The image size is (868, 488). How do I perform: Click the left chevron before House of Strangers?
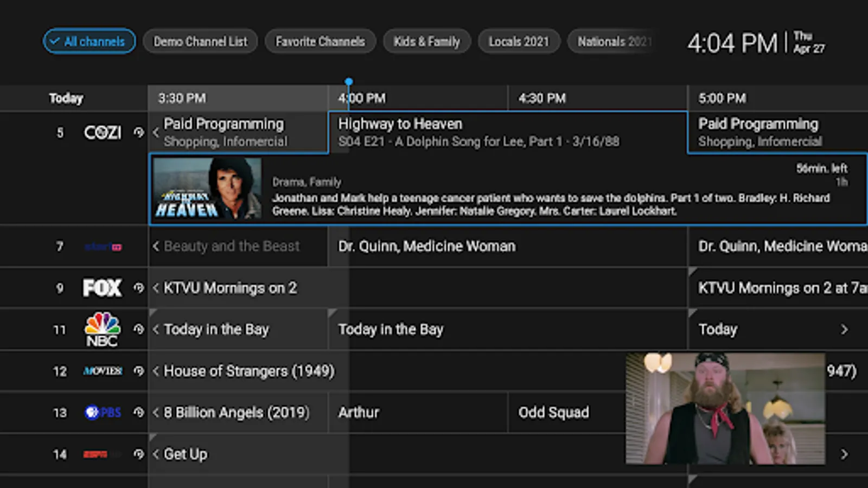pyautogui.click(x=156, y=371)
